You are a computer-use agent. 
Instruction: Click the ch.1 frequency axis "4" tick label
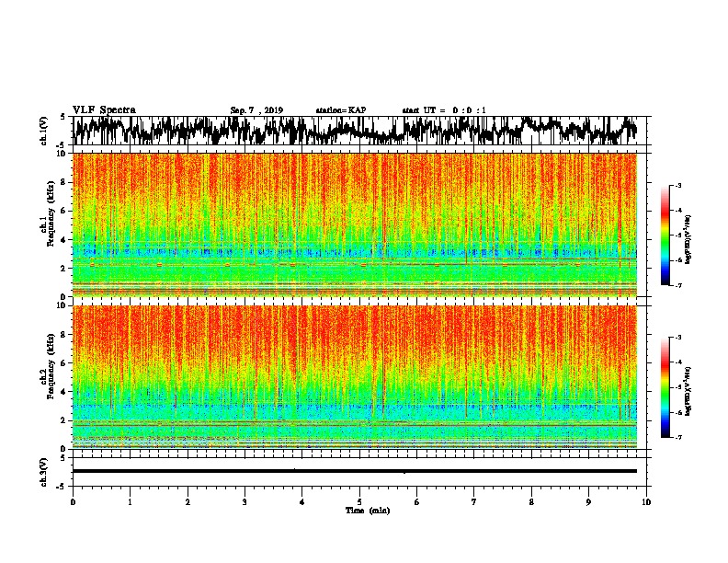click(65, 240)
